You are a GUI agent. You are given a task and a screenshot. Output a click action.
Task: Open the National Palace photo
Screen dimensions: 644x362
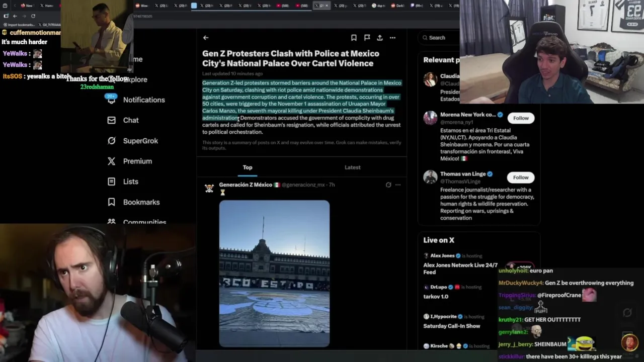coord(274,274)
